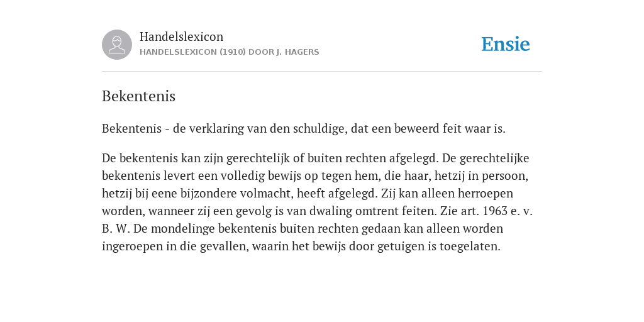Click the Bekentenis heading
644x322 pixels.
pyautogui.click(x=138, y=96)
